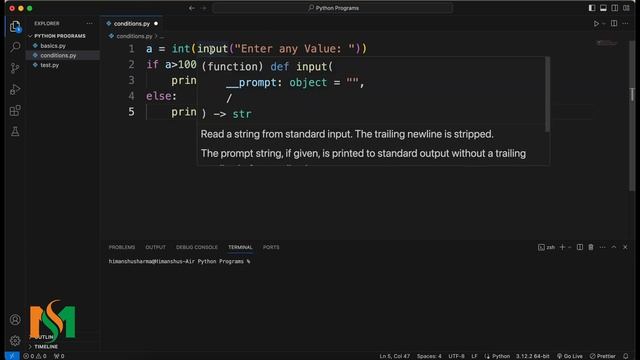The width and height of the screenshot is (640, 360).
Task: Open notifications bell
Action: (625, 356)
